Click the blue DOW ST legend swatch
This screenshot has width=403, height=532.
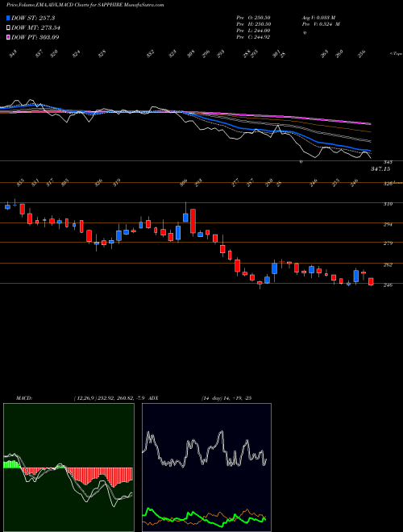[x=8, y=18]
